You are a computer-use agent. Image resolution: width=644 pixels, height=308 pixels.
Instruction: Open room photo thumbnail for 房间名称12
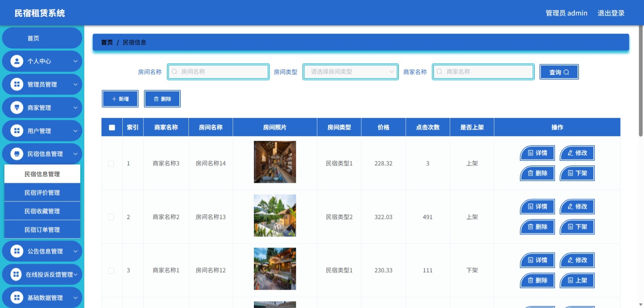tap(275, 269)
